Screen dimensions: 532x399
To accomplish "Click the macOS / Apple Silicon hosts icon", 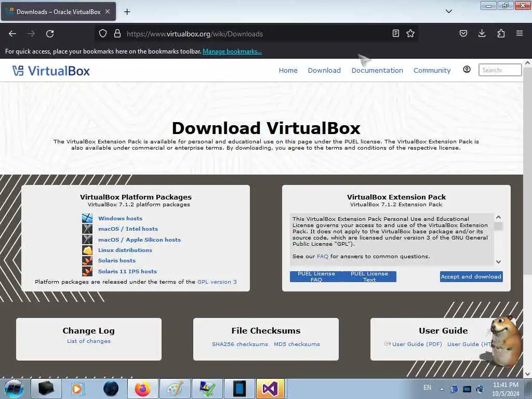I will 87,239.
